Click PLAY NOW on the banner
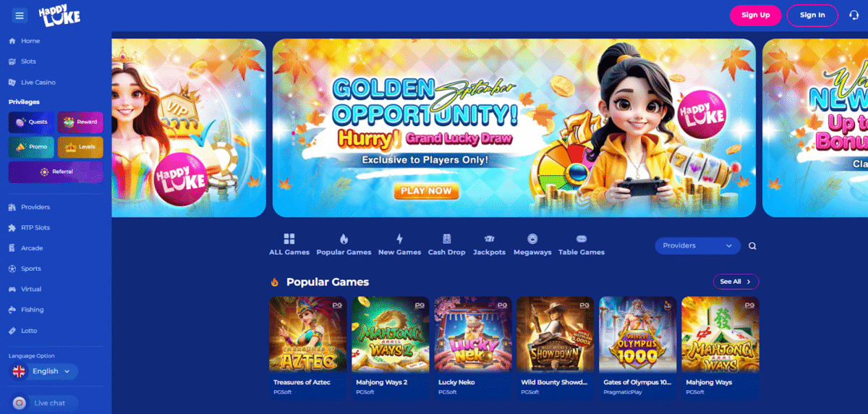The width and height of the screenshot is (868, 414). tap(427, 191)
